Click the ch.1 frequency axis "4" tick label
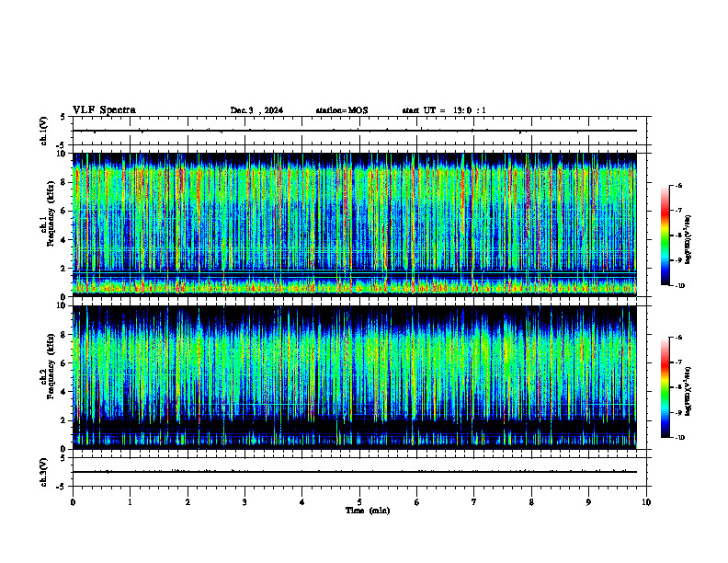The height and width of the screenshot is (563, 728). tap(63, 240)
